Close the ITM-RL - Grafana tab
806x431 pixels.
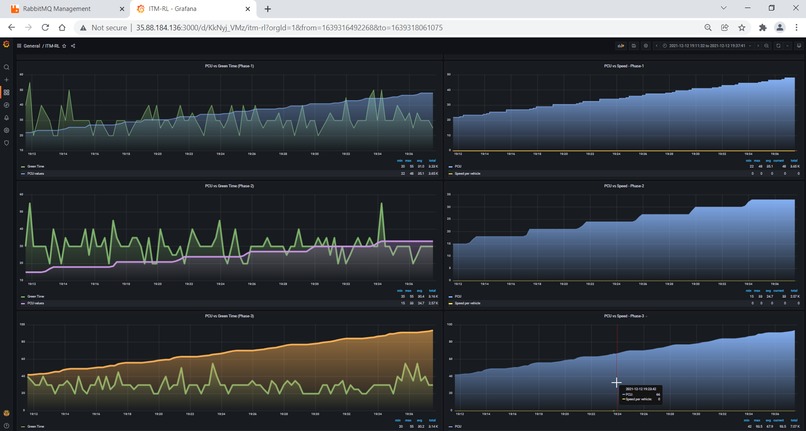pos(248,9)
